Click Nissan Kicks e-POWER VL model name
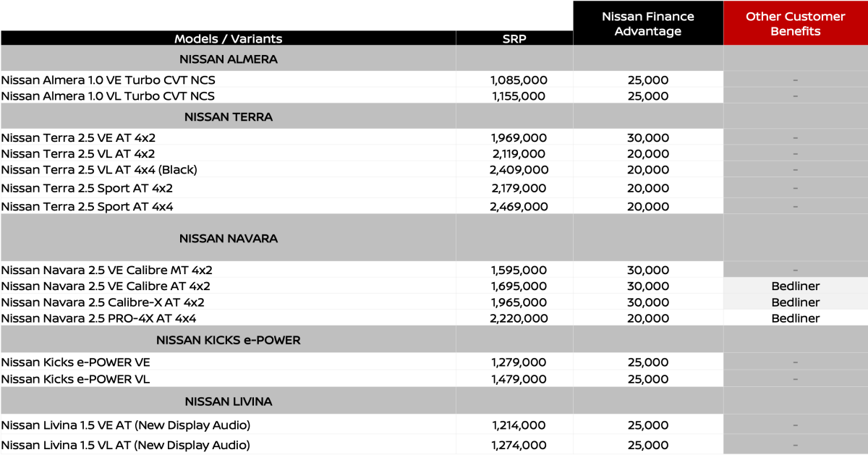 click(x=75, y=378)
